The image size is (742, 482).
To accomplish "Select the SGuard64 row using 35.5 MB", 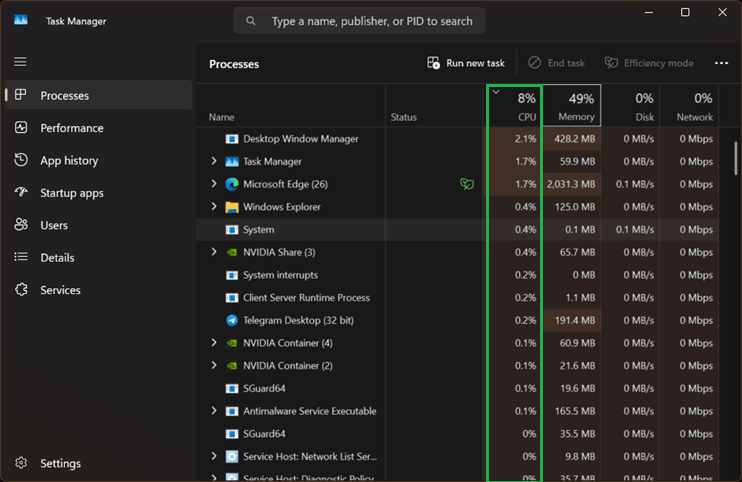I will tap(457, 434).
